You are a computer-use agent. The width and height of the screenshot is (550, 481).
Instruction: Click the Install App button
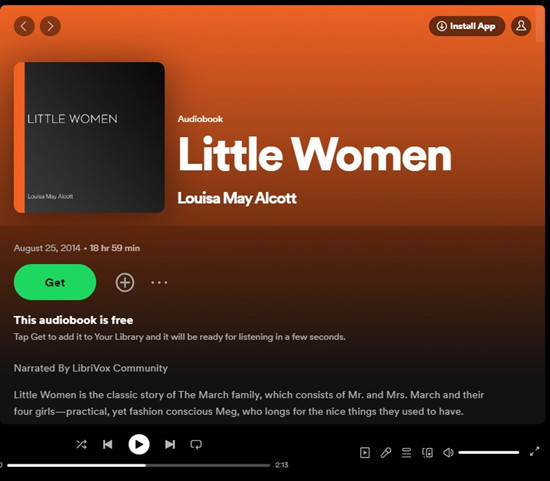[467, 26]
